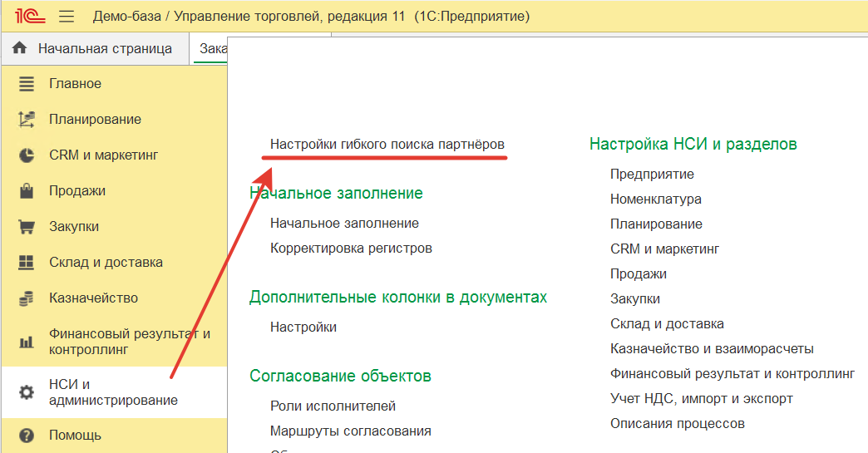
Task: Open CRM и маркетинг under Настройка НСИ
Action: coord(664,249)
